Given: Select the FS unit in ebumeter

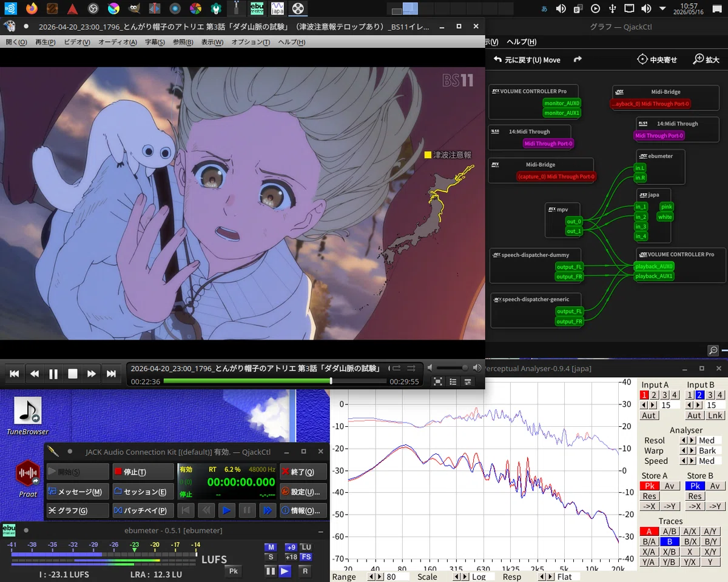Looking at the screenshot, I should (306, 557).
